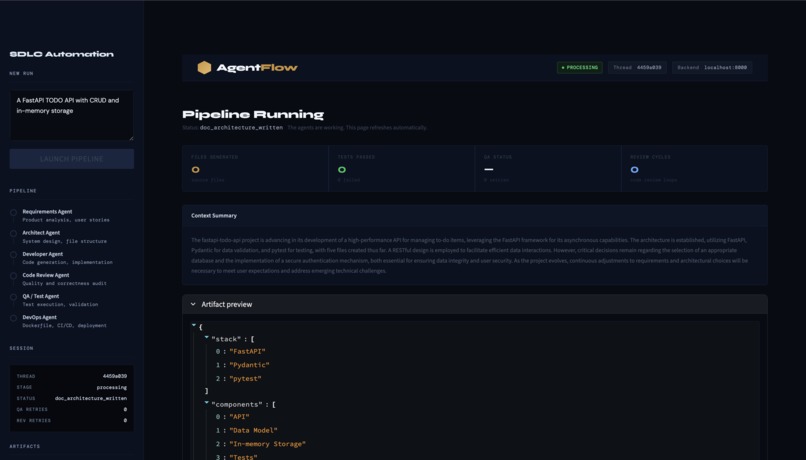The height and width of the screenshot is (460, 806).
Task: Click the QA RETRIES value 0
Action: click(x=125, y=410)
